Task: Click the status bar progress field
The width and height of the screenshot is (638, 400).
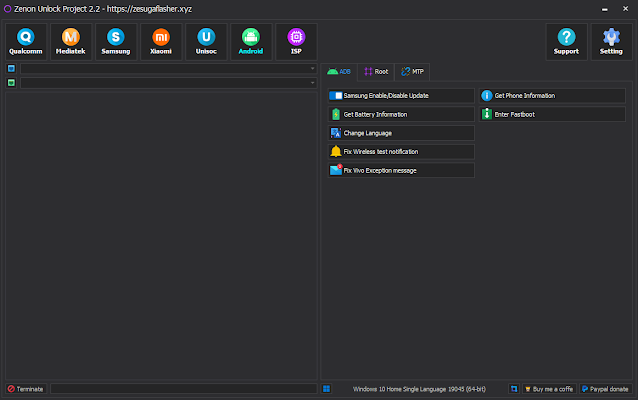Action: (x=184, y=389)
